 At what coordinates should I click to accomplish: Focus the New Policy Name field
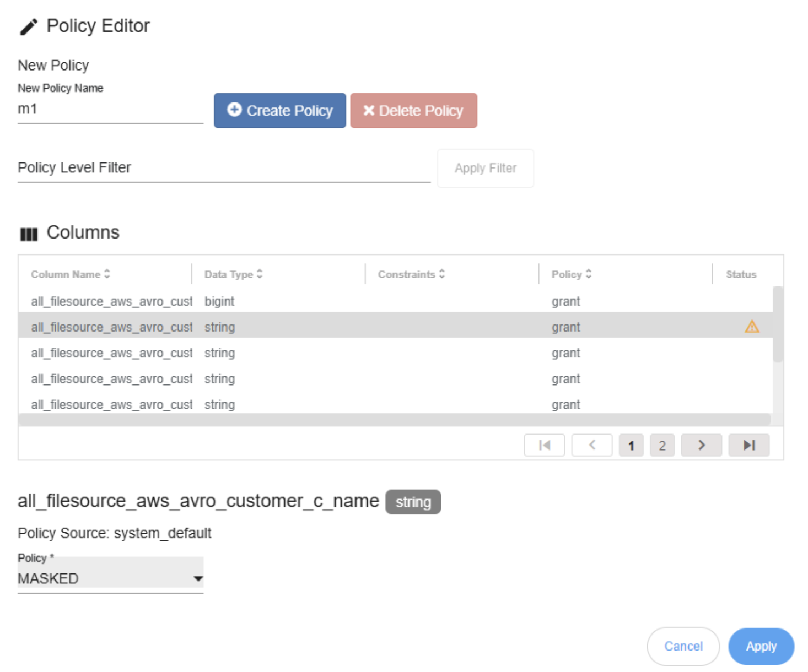[110, 110]
